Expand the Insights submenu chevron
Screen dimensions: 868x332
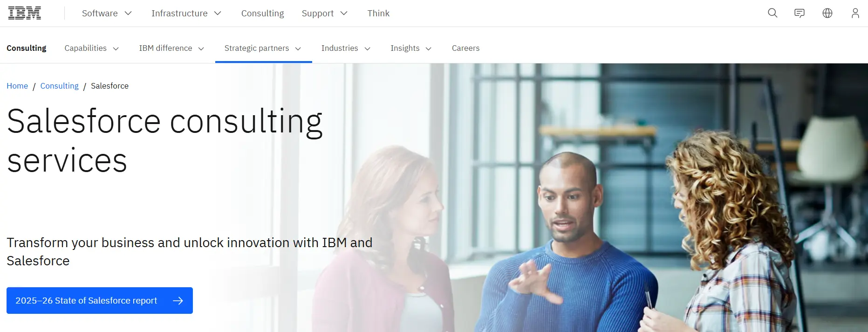[x=429, y=48]
